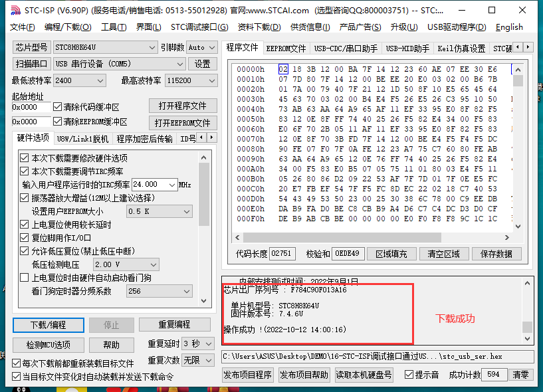Screen dimensions: 543x392
Task: Toggle 本次下载需要修改硬件选项 checkbox
Action: coord(24,158)
